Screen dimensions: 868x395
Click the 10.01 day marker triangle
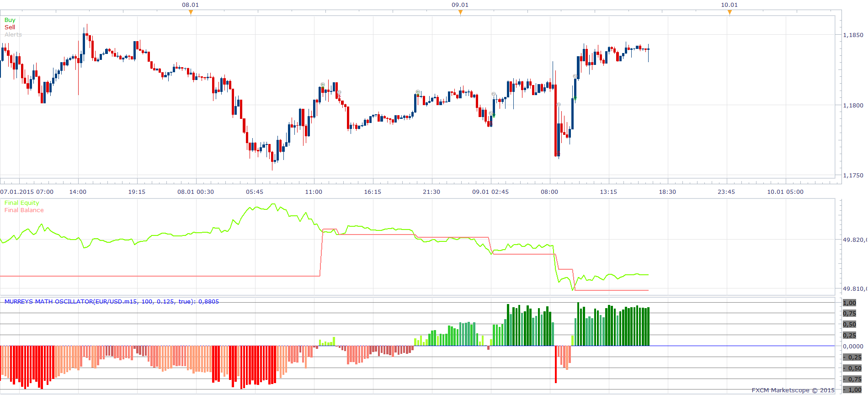pyautogui.click(x=730, y=12)
